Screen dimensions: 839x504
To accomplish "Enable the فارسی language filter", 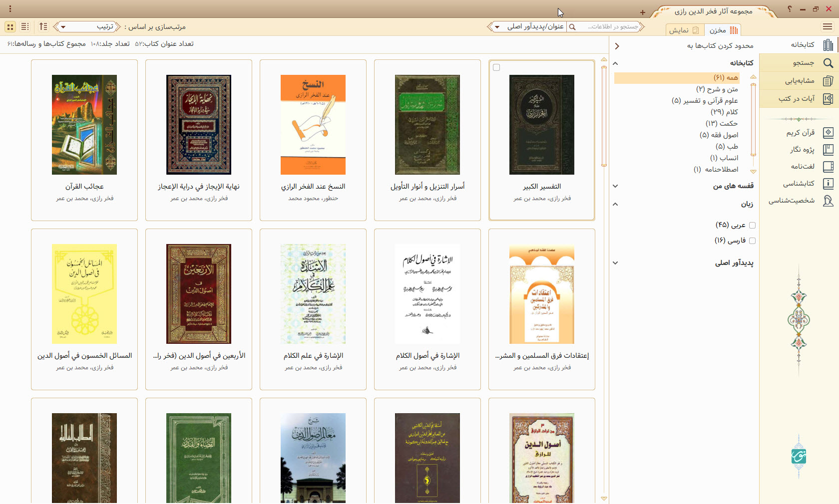I will coord(752,241).
